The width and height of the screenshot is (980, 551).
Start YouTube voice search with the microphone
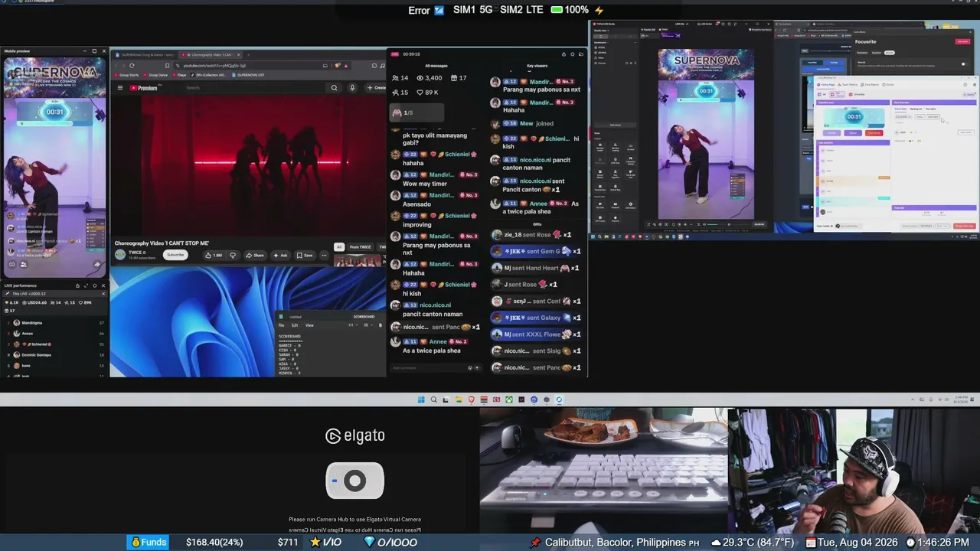[x=352, y=88]
